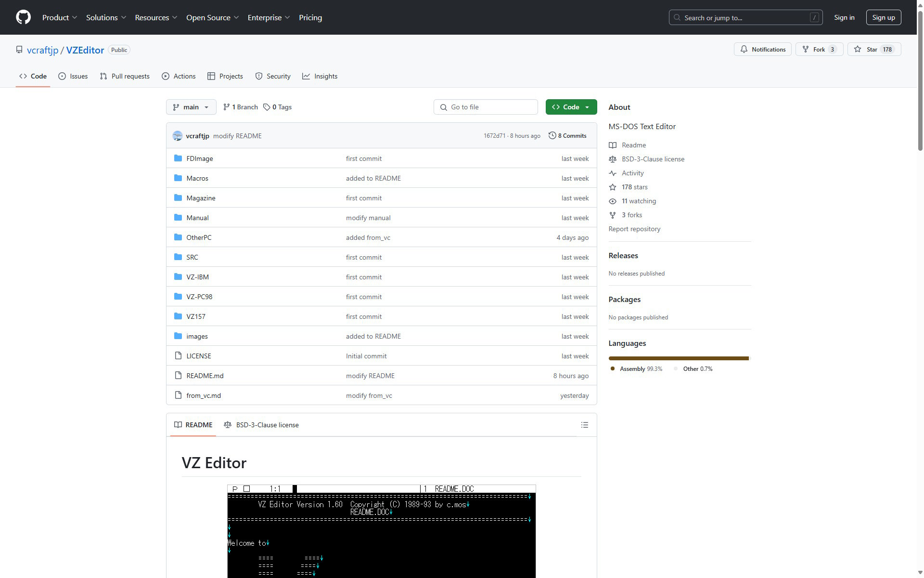Click commits history clock icon
Image resolution: width=924 pixels, height=578 pixels.
(x=552, y=136)
